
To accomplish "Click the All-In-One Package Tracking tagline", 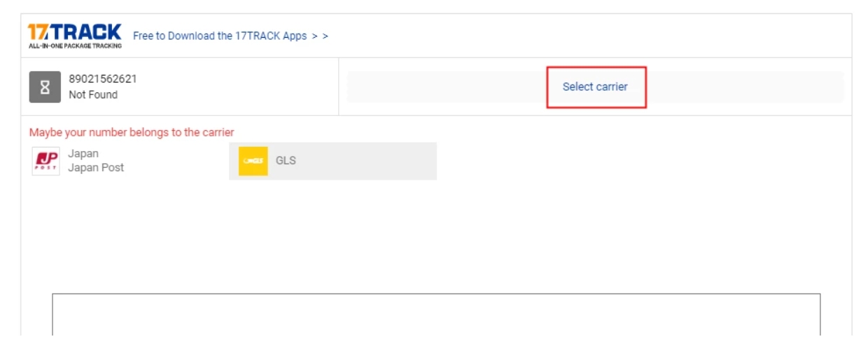I will coord(76,46).
